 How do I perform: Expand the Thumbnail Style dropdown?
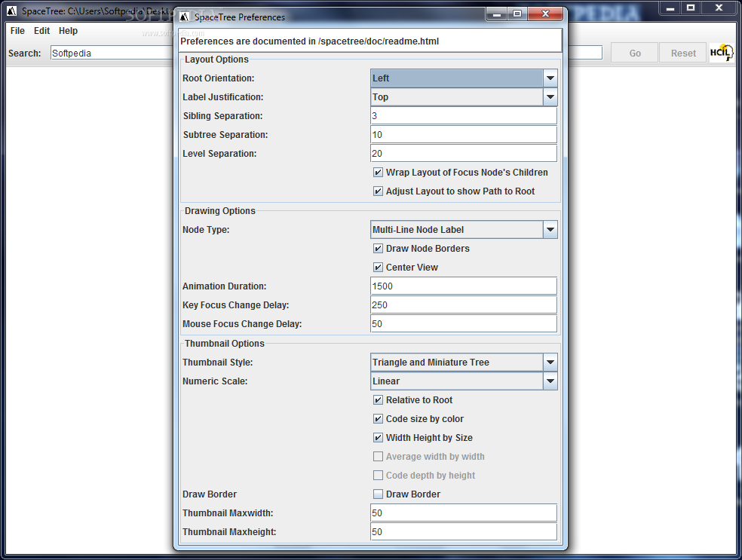tap(550, 363)
